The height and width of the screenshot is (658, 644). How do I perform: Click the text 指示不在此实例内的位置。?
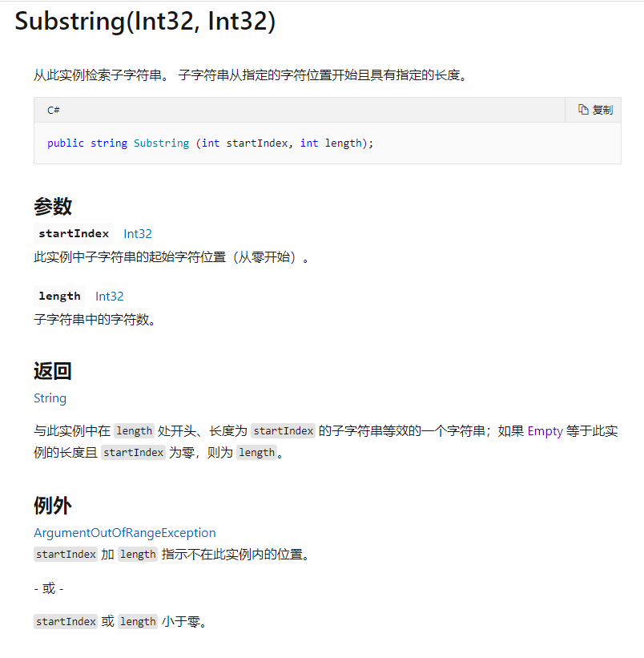[x=235, y=555]
